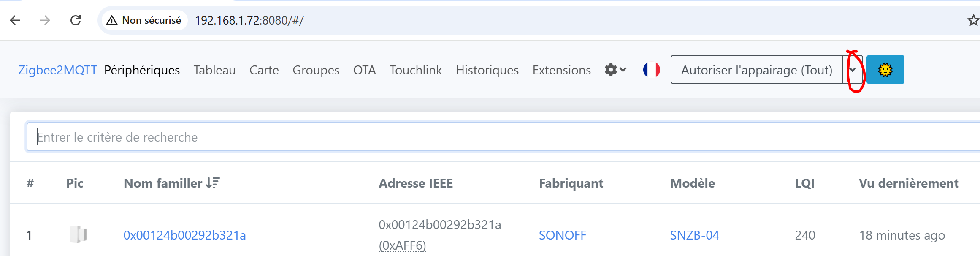Sort by Nom familler column
The width and height of the screenshot is (980, 256).
171,183
